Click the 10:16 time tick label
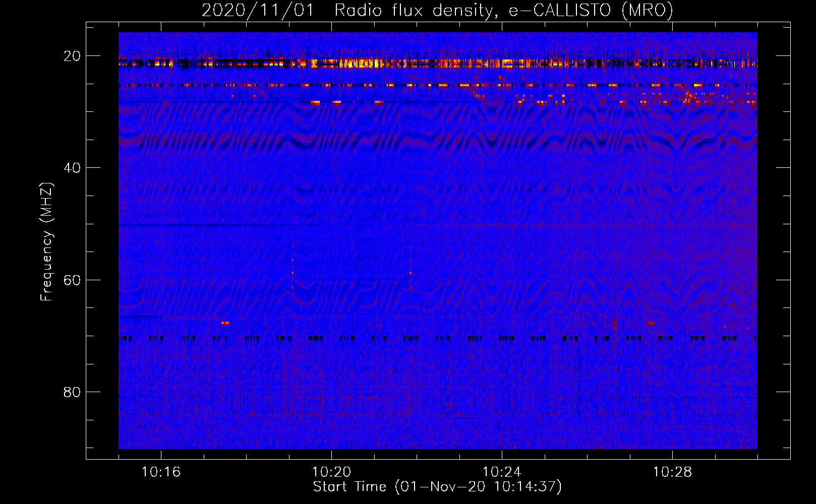The height and width of the screenshot is (504, 816). click(161, 472)
